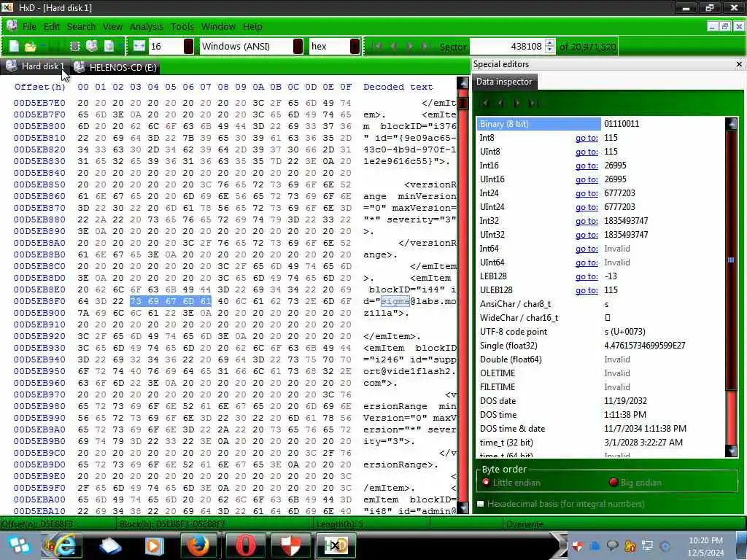Image resolution: width=747 pixels, height=560 pixels.
Task: Click the Sector number input field
Action: 508,46
